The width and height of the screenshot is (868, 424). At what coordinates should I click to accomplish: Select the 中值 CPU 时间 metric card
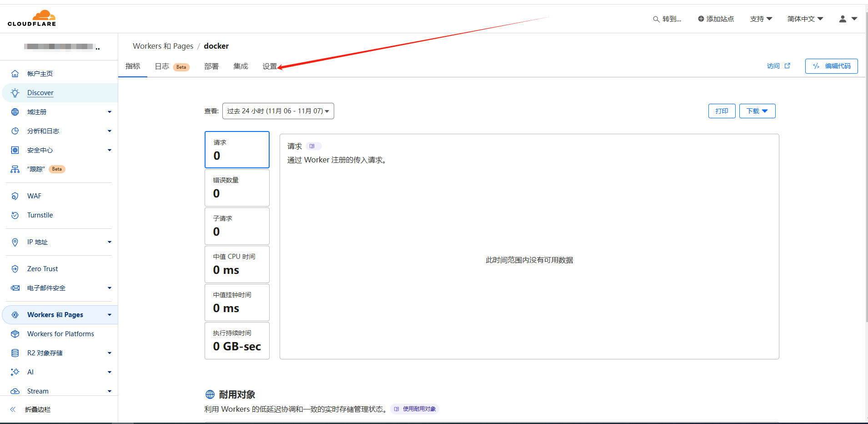[237, 264]
